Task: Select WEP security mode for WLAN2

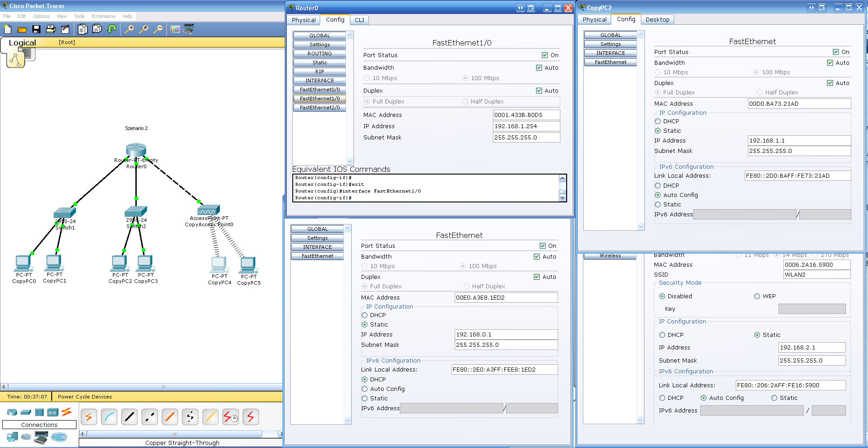Action: point(757,296)
